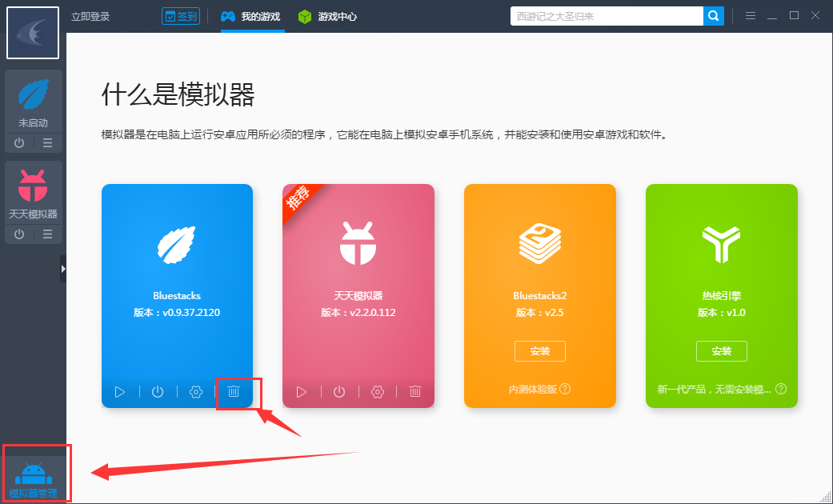Image resolution: width=833 pixels, height=504 pixels.
Task: Click 新一代产品,无需安装模 text
Action: point(714,390)
